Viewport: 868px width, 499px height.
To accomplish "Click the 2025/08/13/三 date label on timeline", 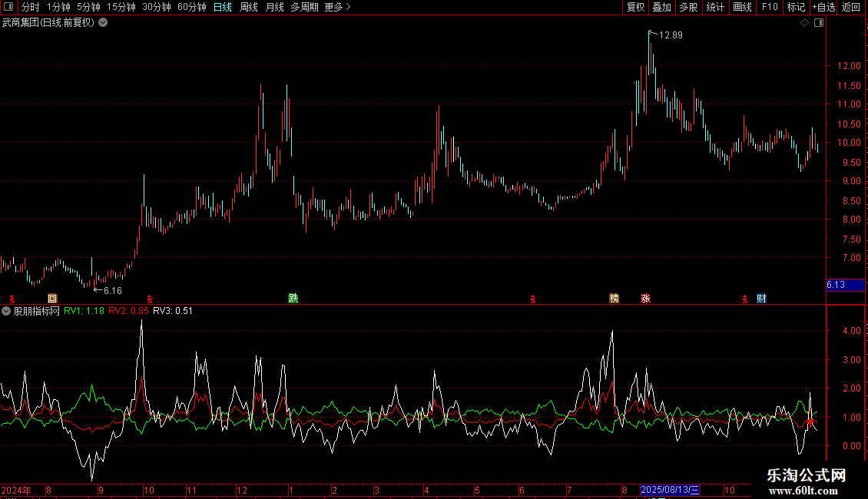I will point(670,490).
